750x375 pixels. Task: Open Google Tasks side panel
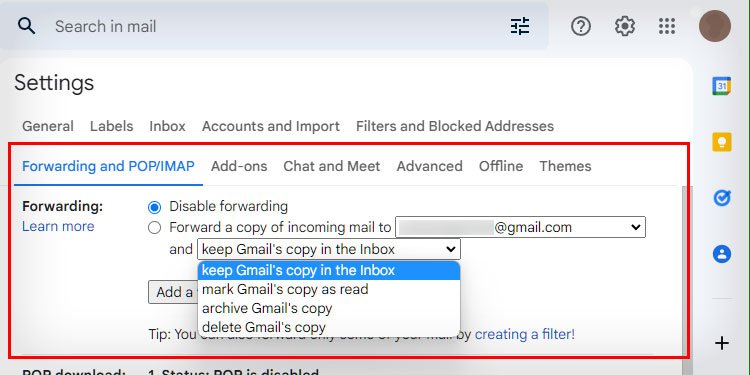click(721, 198)
